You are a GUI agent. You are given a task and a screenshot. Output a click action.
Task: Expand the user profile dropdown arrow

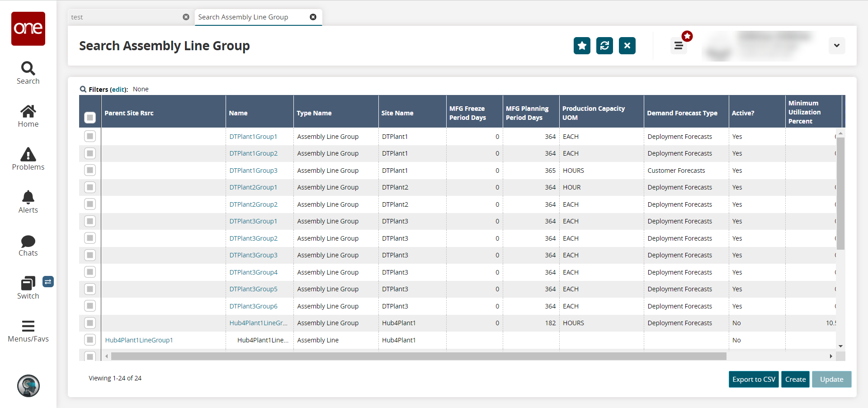click(836, 46)
